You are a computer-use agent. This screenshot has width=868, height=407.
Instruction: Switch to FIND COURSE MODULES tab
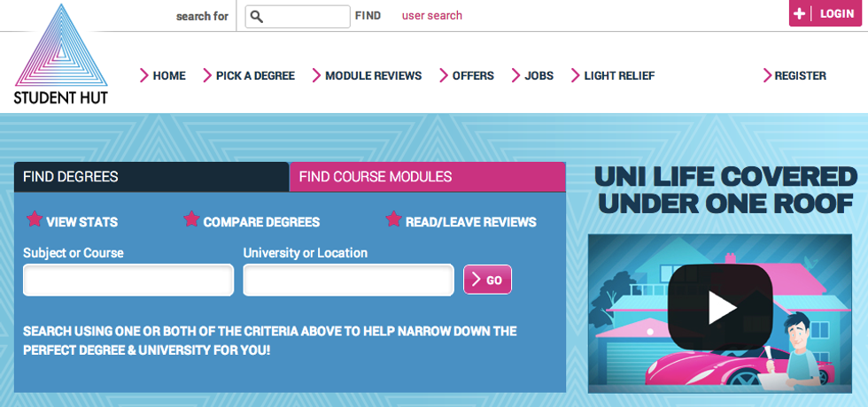point(427,177)
